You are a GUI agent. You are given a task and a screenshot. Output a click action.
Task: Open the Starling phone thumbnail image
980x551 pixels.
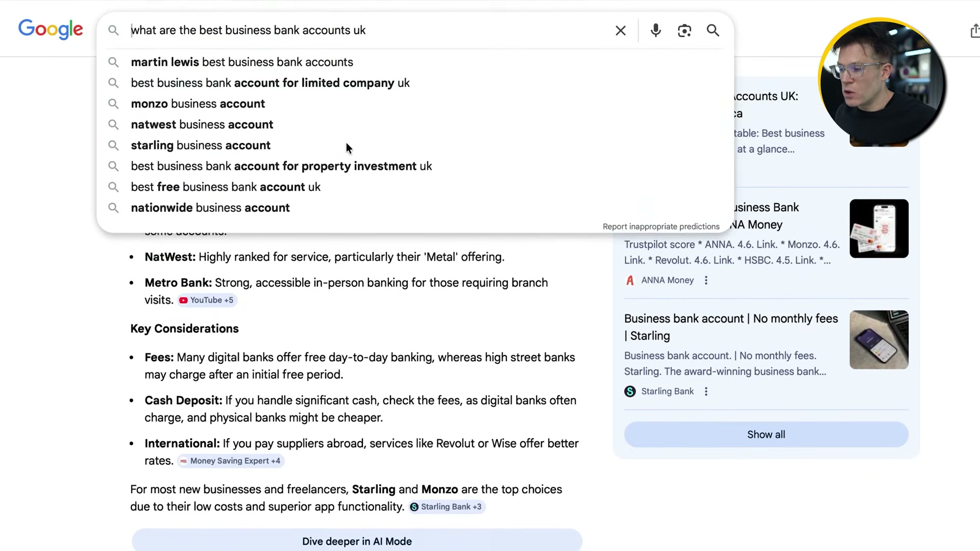click(879, 340)
